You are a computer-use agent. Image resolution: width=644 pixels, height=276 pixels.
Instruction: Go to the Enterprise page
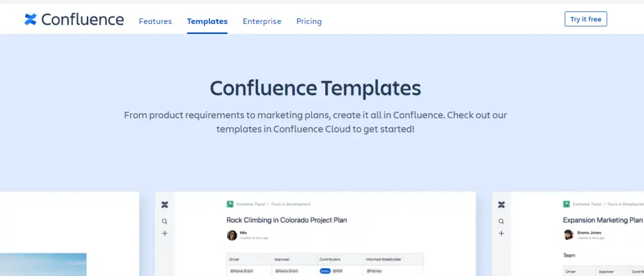tap(262, 21)
